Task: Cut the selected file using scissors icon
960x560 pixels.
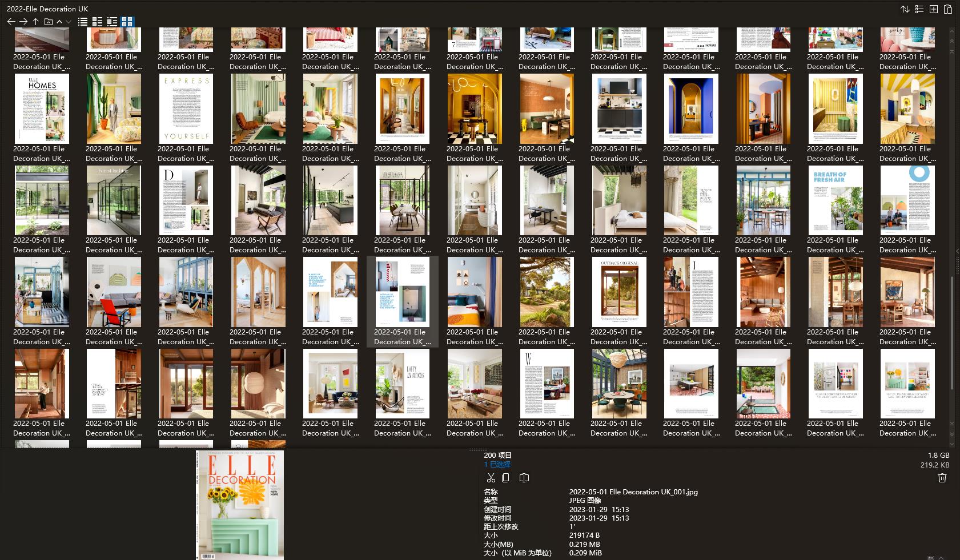Action: 491,478
